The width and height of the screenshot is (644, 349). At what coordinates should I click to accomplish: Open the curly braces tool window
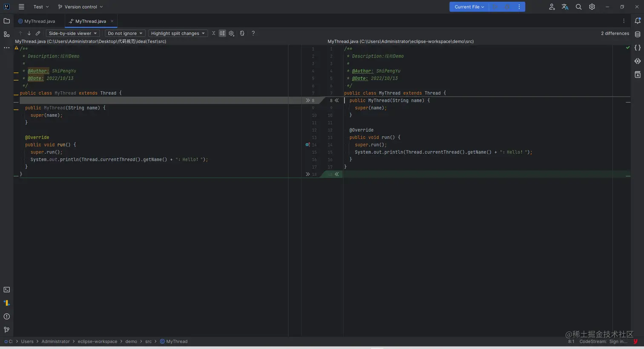638,48
